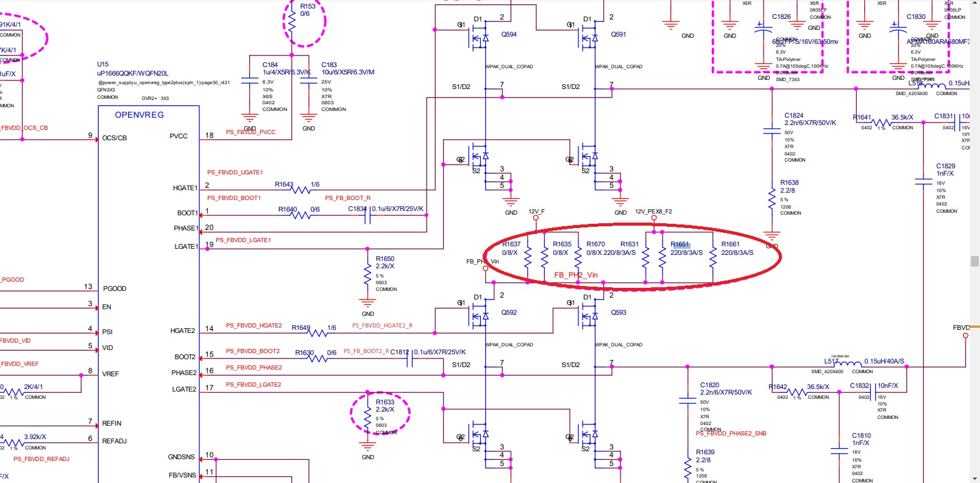Click the BOOT1 pin label
The image size is (980, 483).
click(x=187, y=213)
